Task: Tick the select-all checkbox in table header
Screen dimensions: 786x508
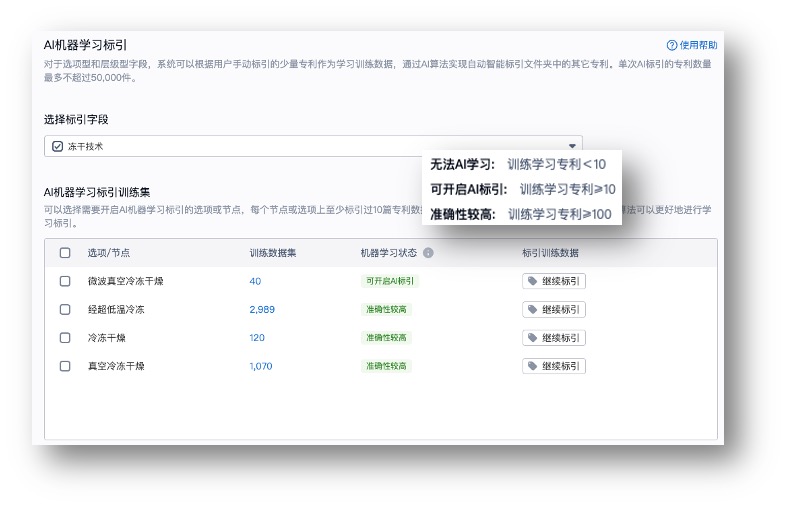Action: [x=65, y=253]
